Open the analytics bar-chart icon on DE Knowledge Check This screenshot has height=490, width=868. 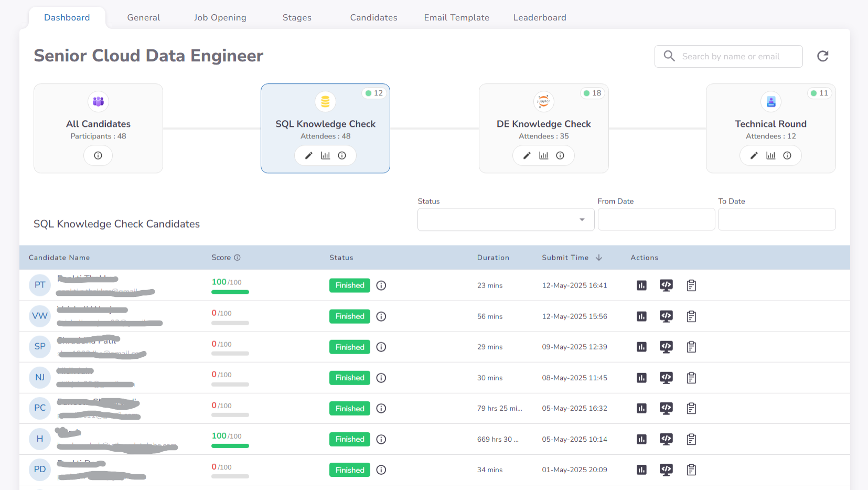coord(543,155)
